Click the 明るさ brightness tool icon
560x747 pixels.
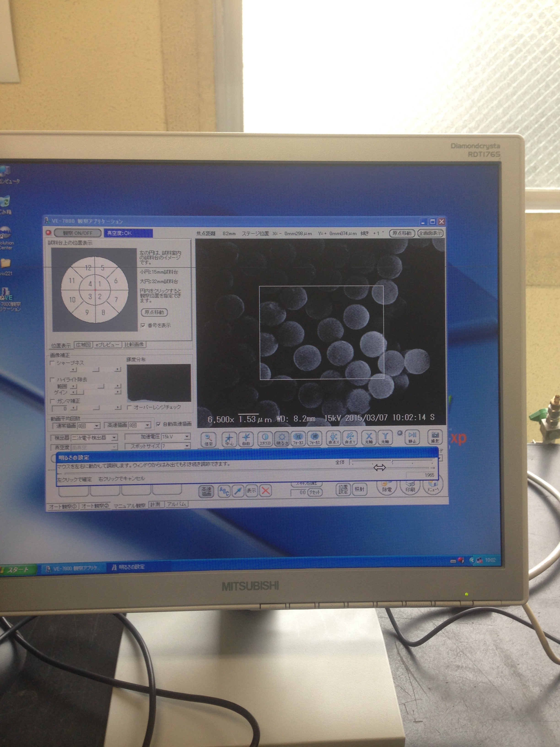[282, 439]
